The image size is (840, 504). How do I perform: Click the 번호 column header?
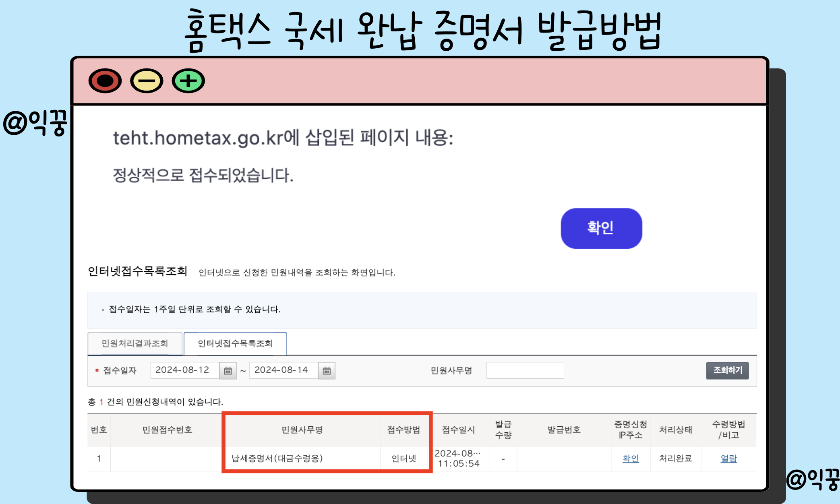(x=99, y=430)
